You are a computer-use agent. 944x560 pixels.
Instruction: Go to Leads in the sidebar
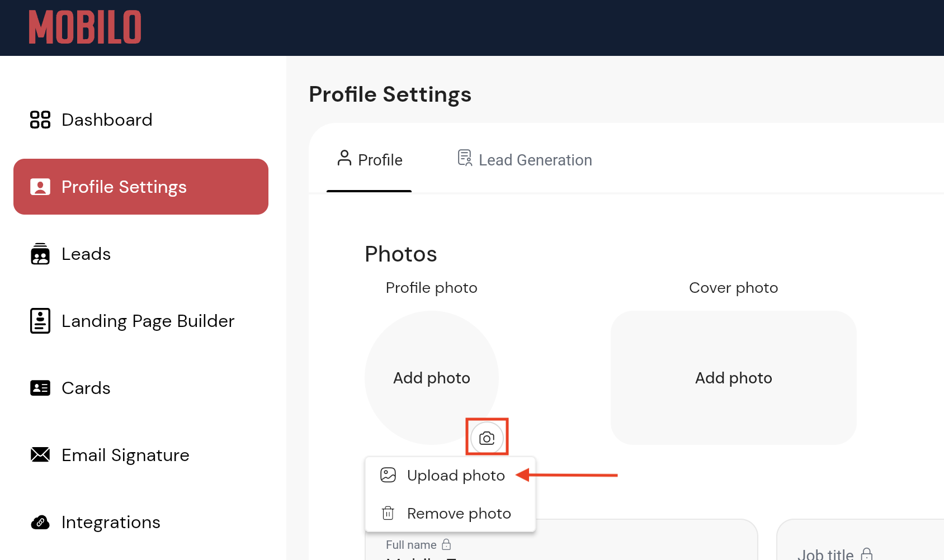pos(86,254)
